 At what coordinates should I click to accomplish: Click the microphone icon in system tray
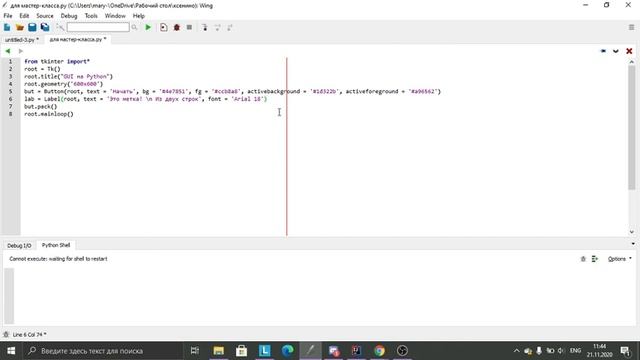point(539,351)
